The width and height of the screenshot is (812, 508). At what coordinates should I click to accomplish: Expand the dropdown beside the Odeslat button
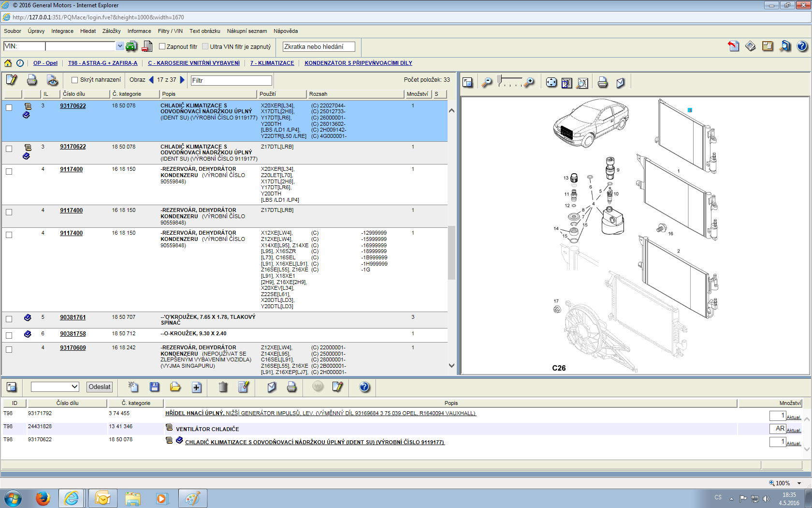[x=74, y=387]
